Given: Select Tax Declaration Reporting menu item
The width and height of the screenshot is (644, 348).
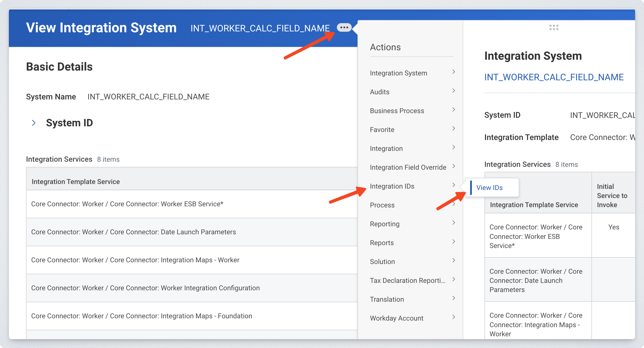Looking at the screenshot, I should tap(408, 281).
